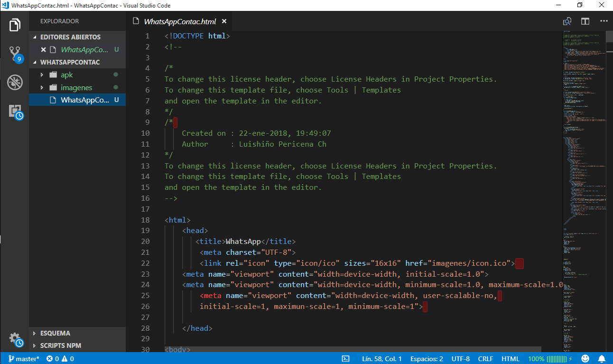Change the language mode via HTML

[511, 359]
